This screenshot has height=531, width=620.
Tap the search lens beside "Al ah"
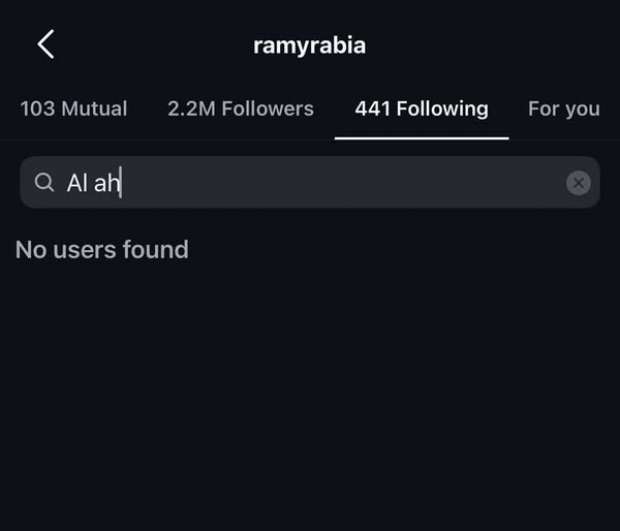pyautogui.click(x=44, y=183)
